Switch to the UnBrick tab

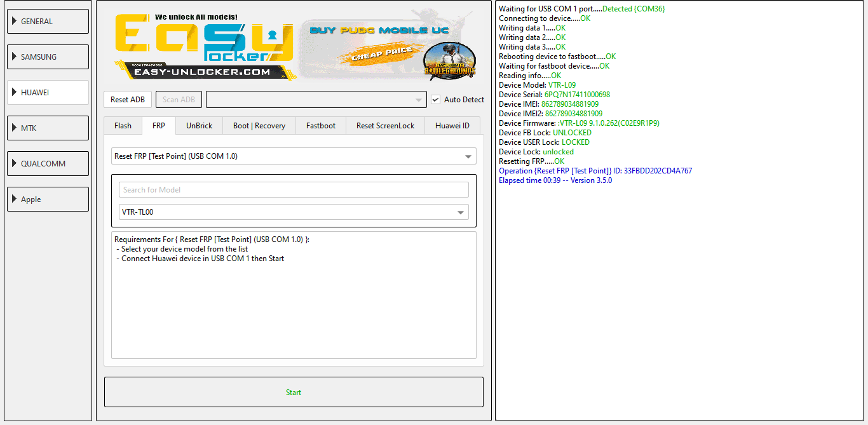[x=200, y=126]
